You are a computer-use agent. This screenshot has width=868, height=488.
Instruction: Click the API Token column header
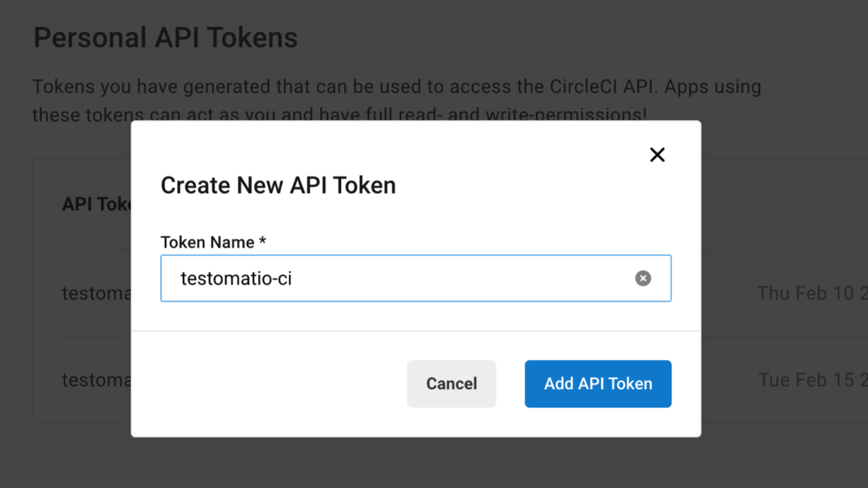[95, 204]
